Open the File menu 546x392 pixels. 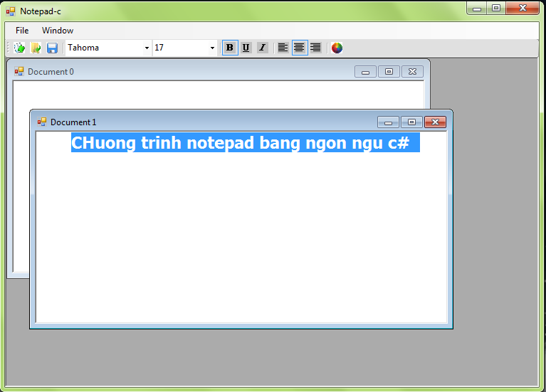point(22,31)
